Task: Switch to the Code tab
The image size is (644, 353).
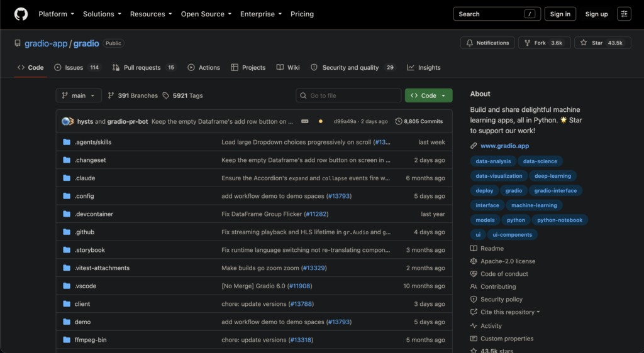Action: [30, 67]
